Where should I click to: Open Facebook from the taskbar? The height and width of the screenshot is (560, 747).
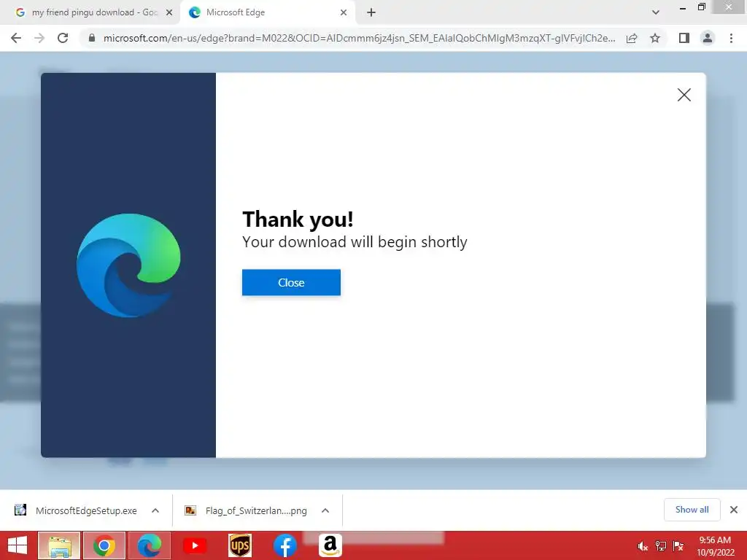[285, 545]
